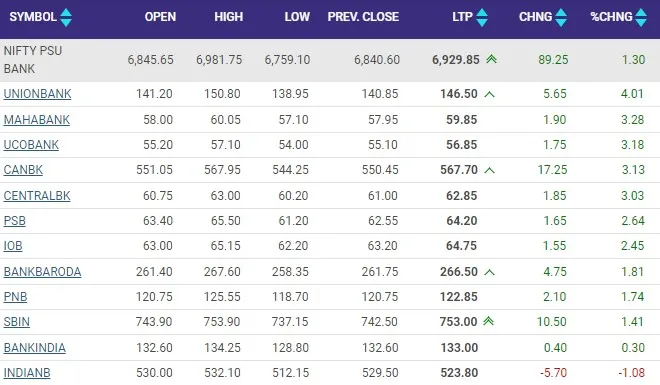
Task: Click up-arrow indicator next to UNIONBANK LTP
Action: 489,94
